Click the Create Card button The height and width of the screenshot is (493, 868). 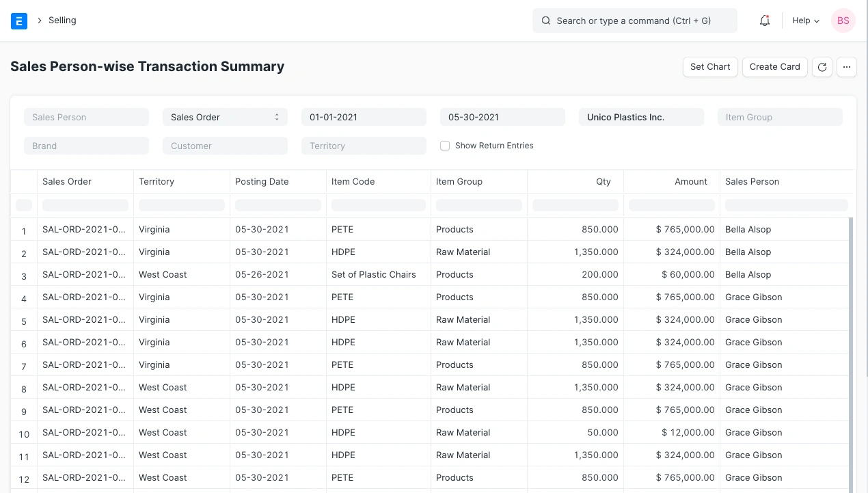[x=774, y=67]
